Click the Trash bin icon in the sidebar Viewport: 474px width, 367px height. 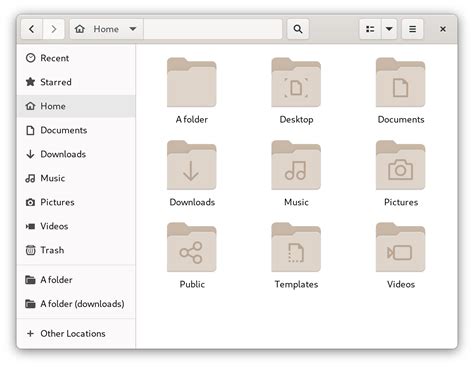click(30, 250)
